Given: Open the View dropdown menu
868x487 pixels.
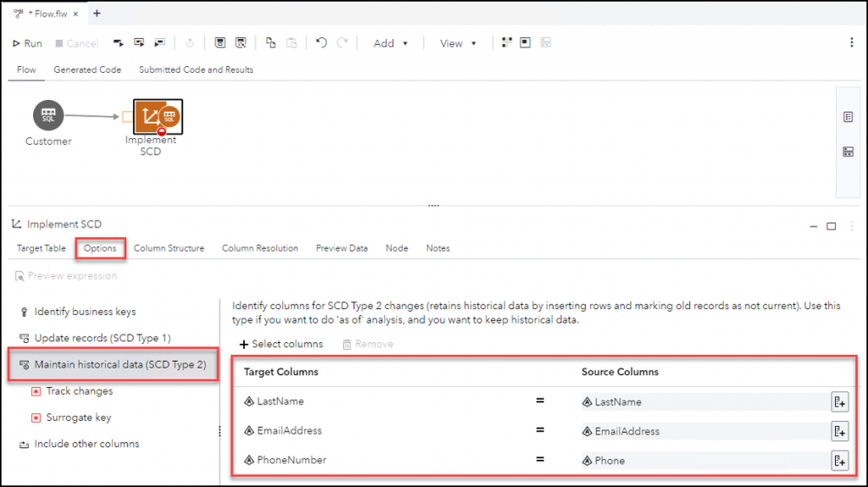Looking at the screenshot, I should pos(458,43).
